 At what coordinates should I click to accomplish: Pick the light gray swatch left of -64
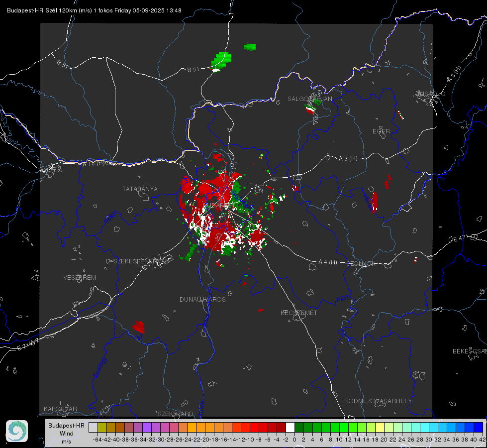coord(93,428)
